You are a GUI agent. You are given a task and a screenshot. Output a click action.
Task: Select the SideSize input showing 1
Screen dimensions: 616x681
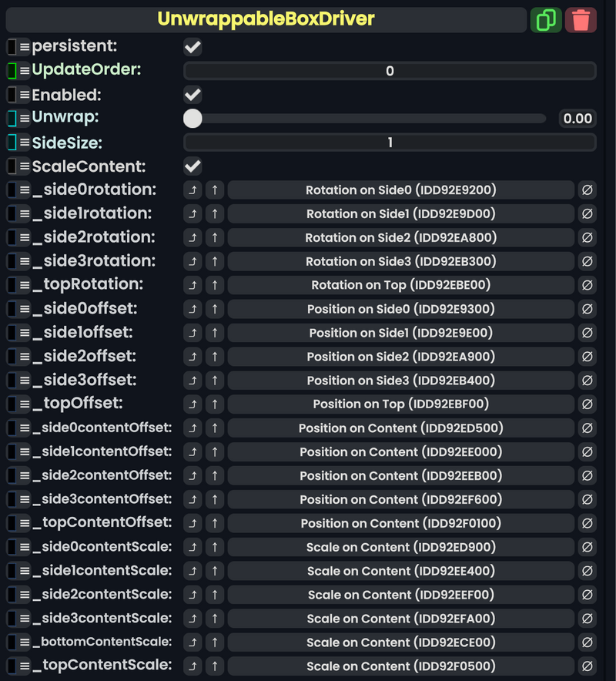[x=389, y=143]
